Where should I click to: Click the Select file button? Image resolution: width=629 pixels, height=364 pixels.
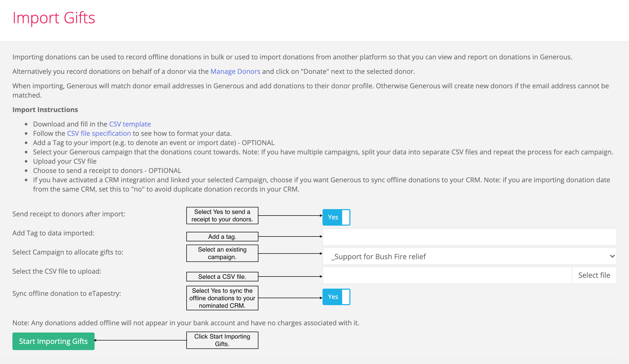[594, 275]
